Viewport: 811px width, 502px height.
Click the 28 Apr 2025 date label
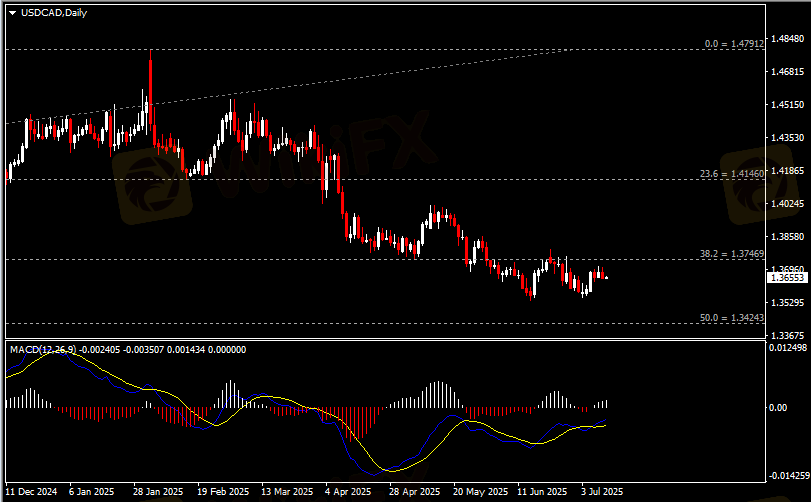pyautogui.click(x=415, y=492)
